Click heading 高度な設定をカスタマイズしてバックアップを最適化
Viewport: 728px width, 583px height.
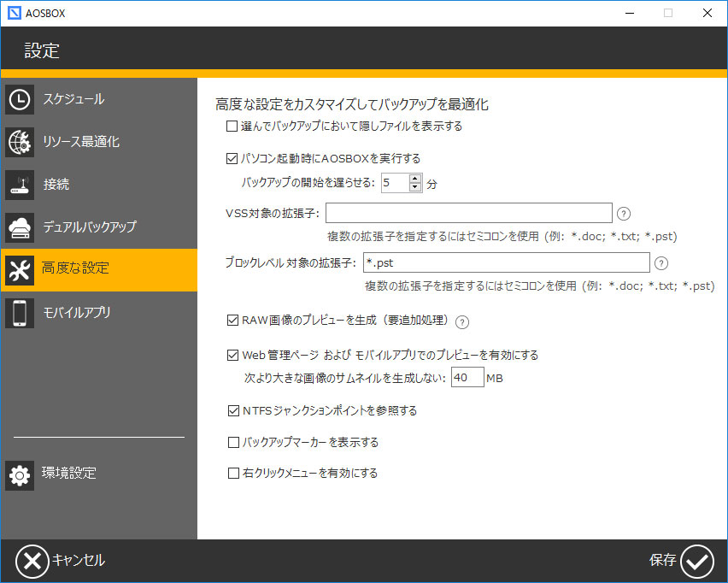pos(352,104)
